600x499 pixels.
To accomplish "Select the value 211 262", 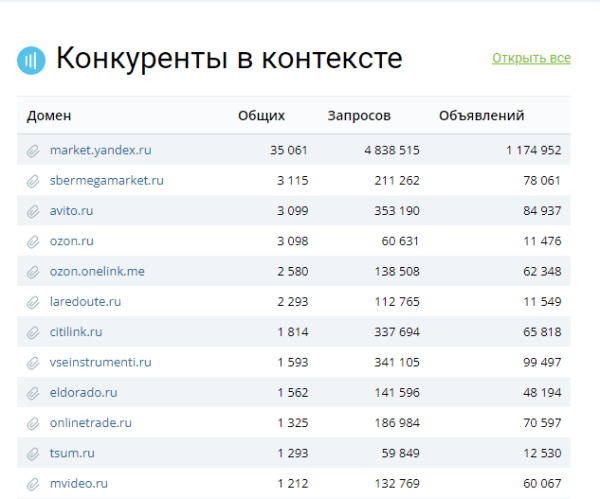I will [x=397, y=180].
